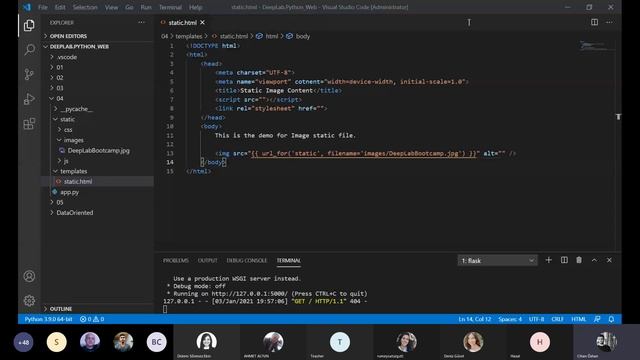Viewport: 640px width, 360px height.
Task: Open Extensions view icon
Action: [x=29, y=123]
